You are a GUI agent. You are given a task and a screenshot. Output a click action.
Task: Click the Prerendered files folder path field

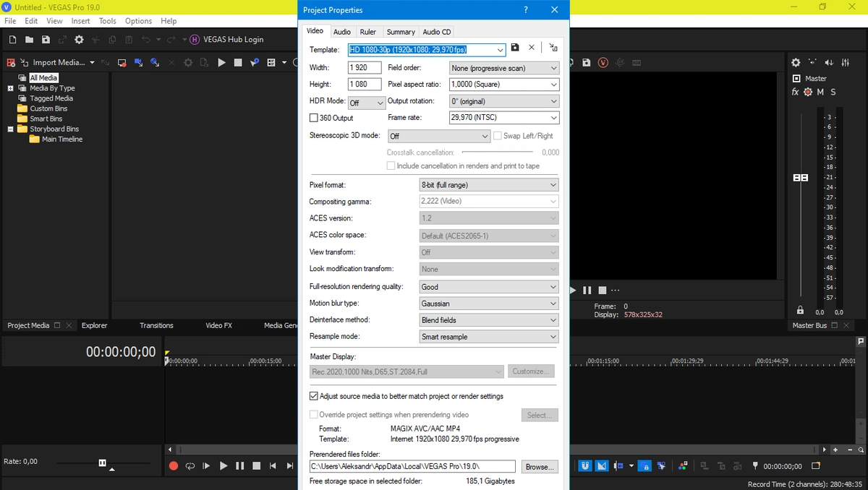(412, 466)
